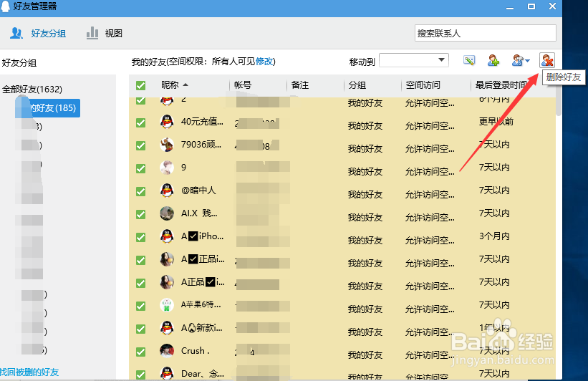Uncheck the 40元充值 row checkbox
The width and height of the screenshot is (588, 381).
click(140, 122)
